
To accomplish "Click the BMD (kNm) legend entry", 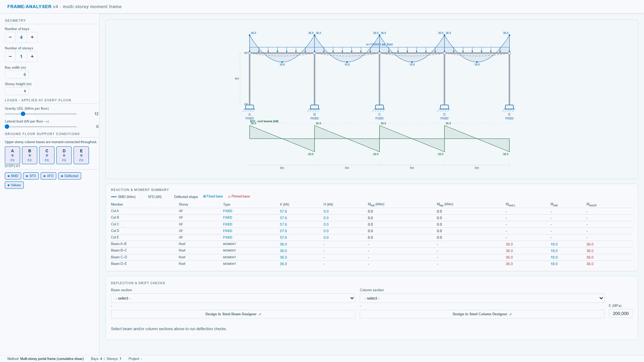I will tap(123, 197).
